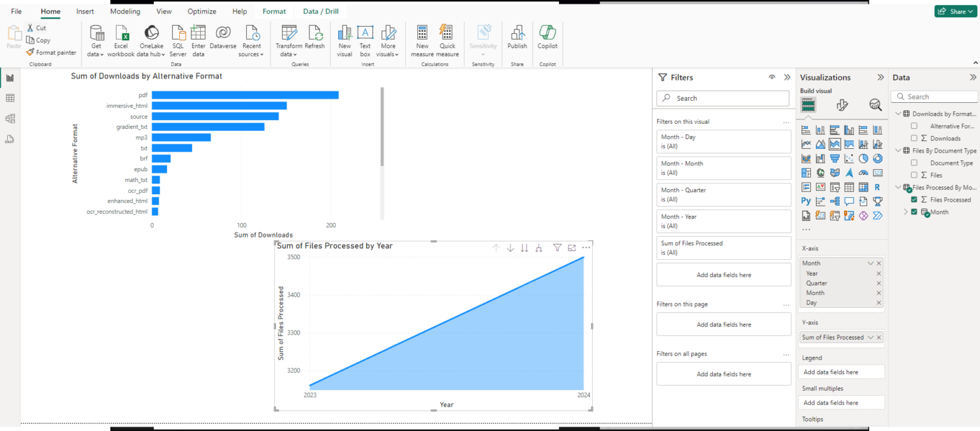Check the Document Type field
Screen dimensions: 980x431
[914, 163]
